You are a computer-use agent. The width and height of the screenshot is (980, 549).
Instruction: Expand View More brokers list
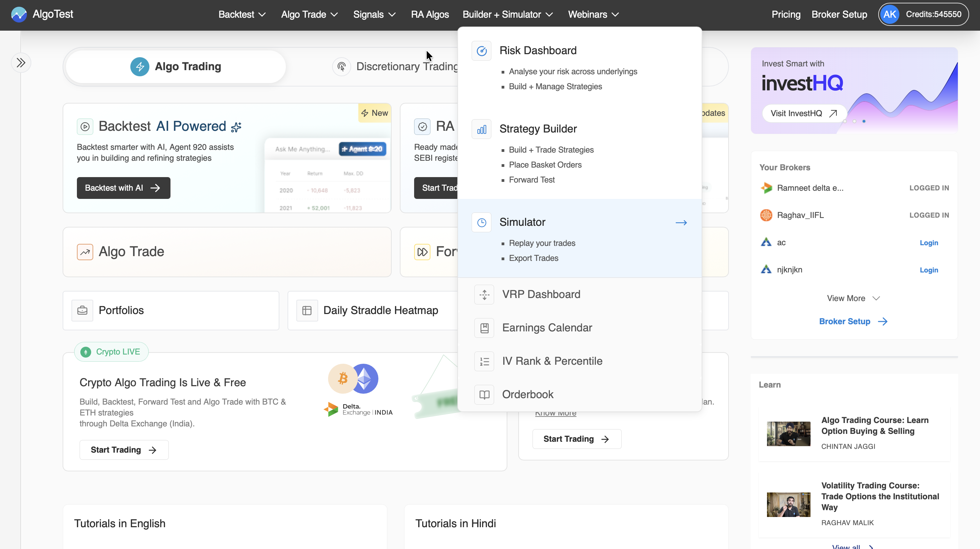tap(853, 298)
